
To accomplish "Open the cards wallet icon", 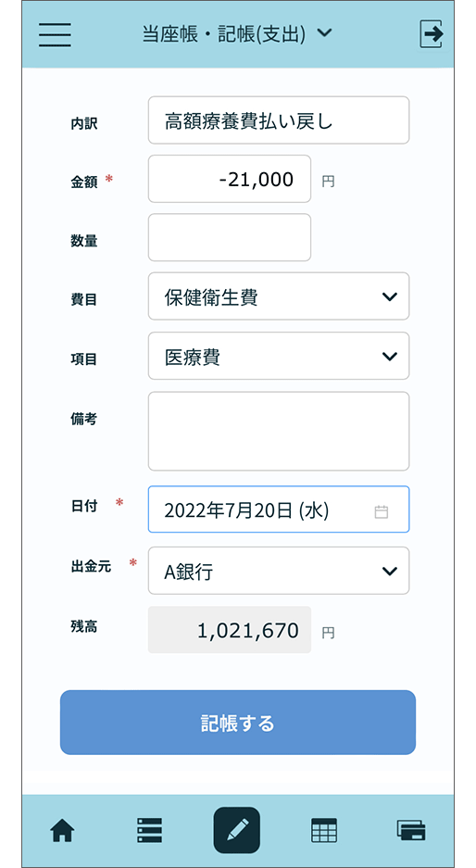I will (x=411, y=830).
